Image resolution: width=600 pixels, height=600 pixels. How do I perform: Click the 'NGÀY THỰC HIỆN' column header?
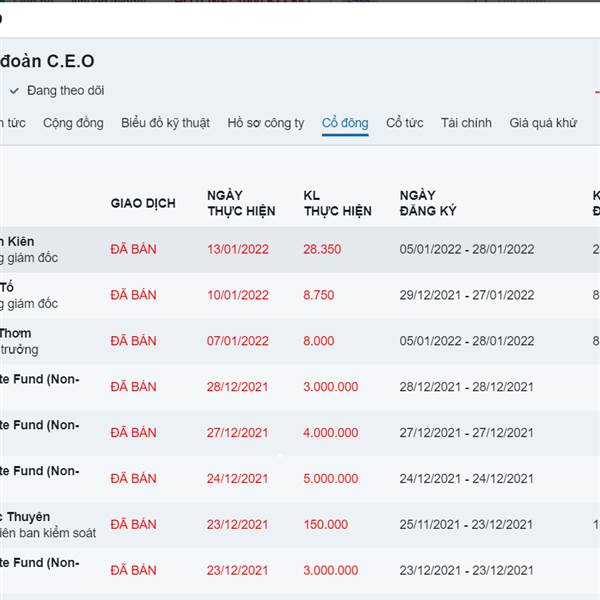coord(241,203)
